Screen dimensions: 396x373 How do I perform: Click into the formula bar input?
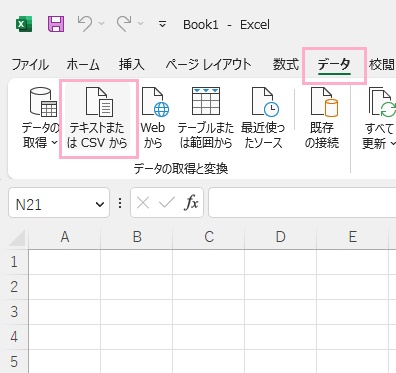pyautogui.click(x=302, y=203)
